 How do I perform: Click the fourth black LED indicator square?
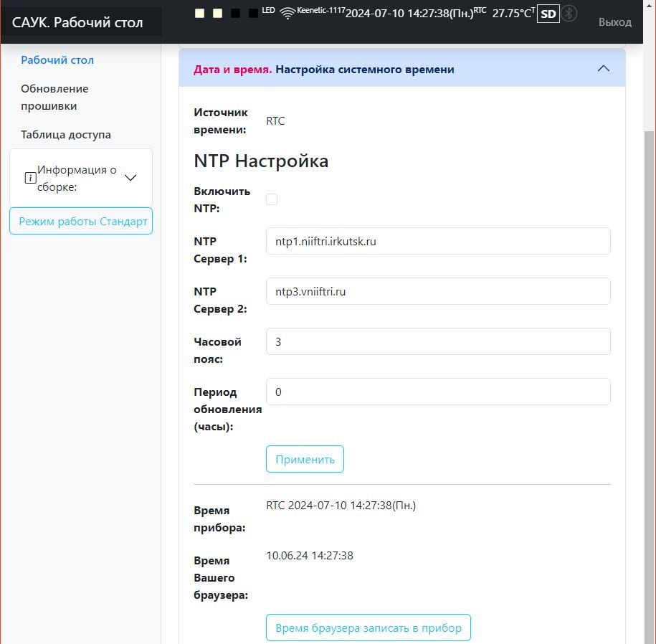253,14
